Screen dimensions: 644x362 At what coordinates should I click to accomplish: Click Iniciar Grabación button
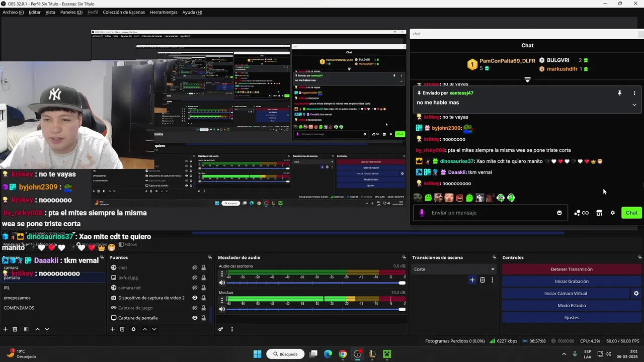click(x=572, y=282)
